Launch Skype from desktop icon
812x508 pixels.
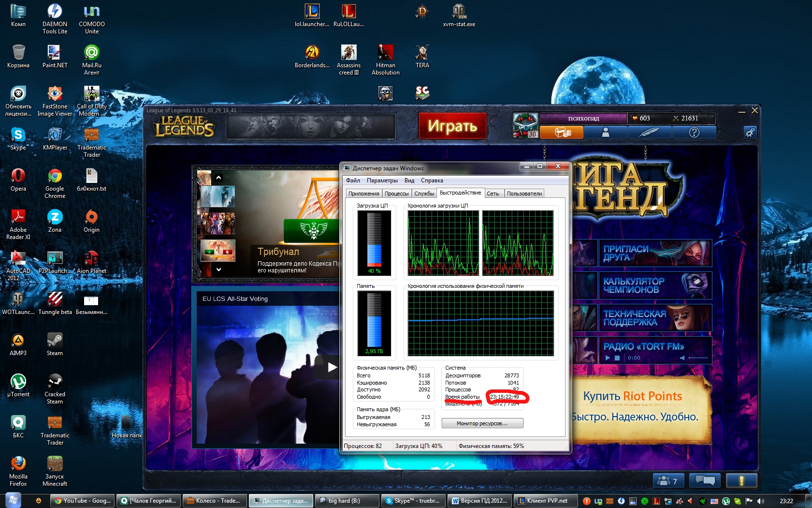[x=18, y=138]
